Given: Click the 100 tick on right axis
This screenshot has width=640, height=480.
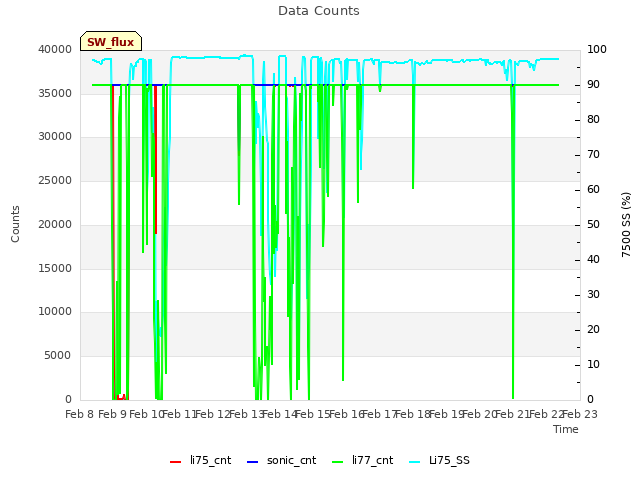Looking at the screenshot, I should click(597, 49).
